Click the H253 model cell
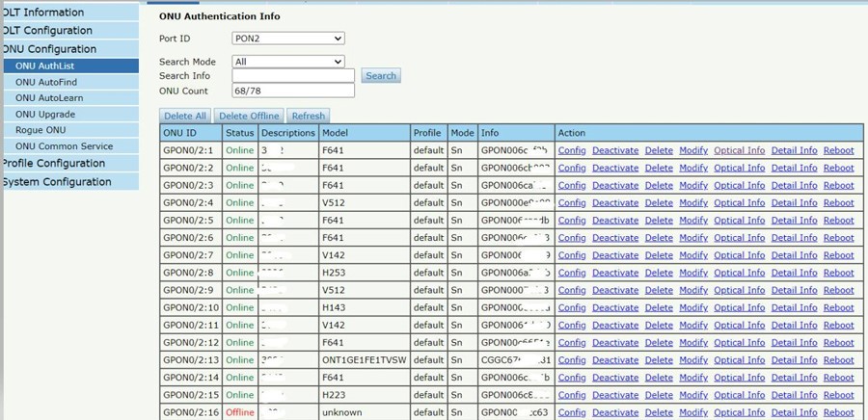 [x=365, y=273]
